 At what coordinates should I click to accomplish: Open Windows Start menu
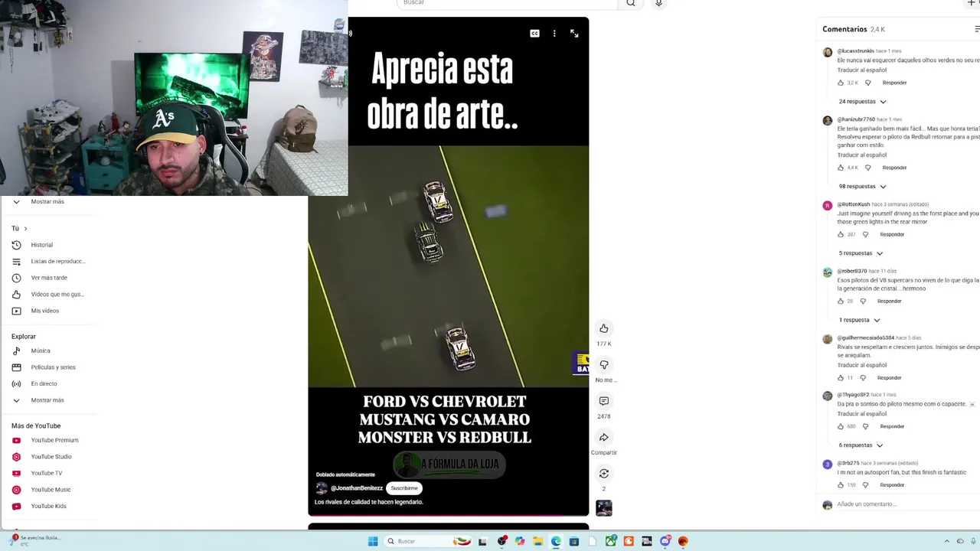point(373,541)
